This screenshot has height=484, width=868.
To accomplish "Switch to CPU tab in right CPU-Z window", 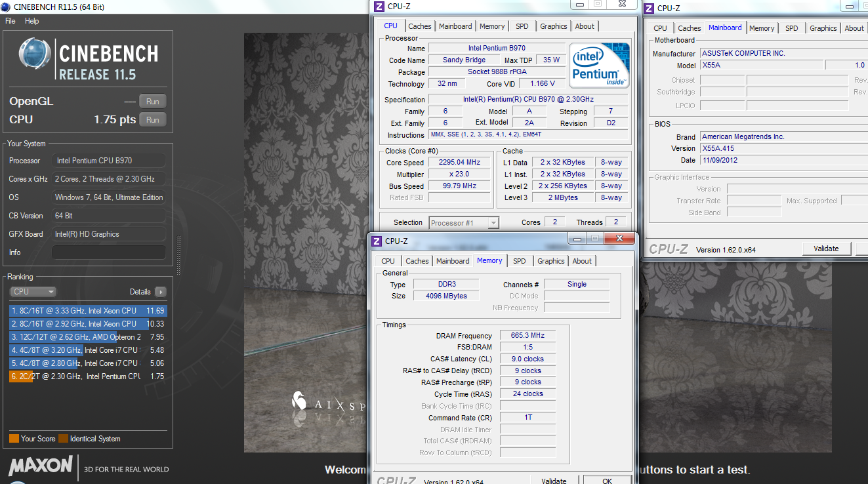I will pos(660,28).
